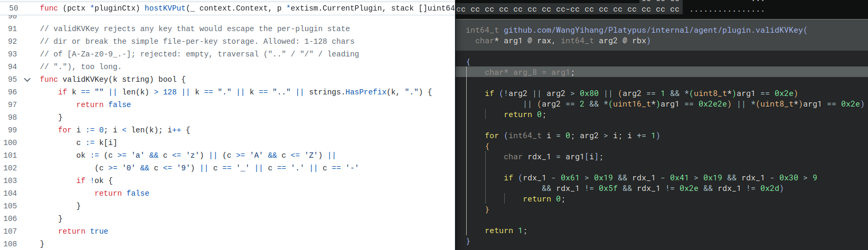Collapse the validKVKey function fold chevron
The image size is (868, 250).
click(27, 80)
